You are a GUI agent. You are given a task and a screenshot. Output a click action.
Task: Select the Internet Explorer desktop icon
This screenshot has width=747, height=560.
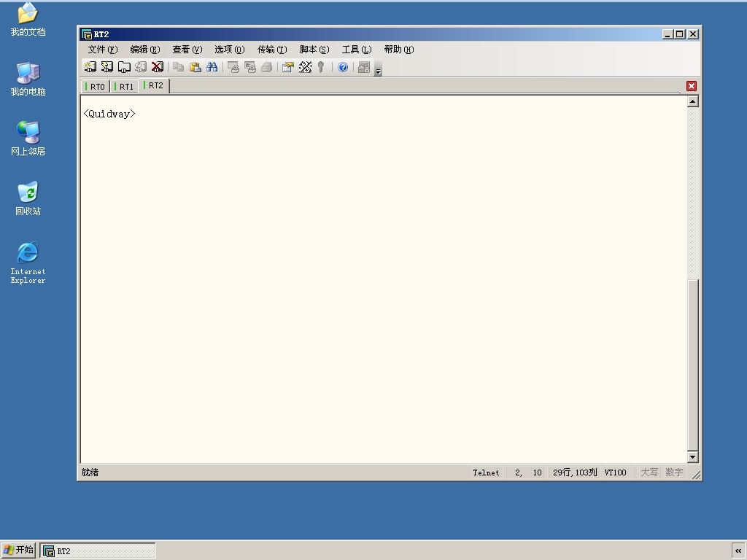[x=28, y=262]
